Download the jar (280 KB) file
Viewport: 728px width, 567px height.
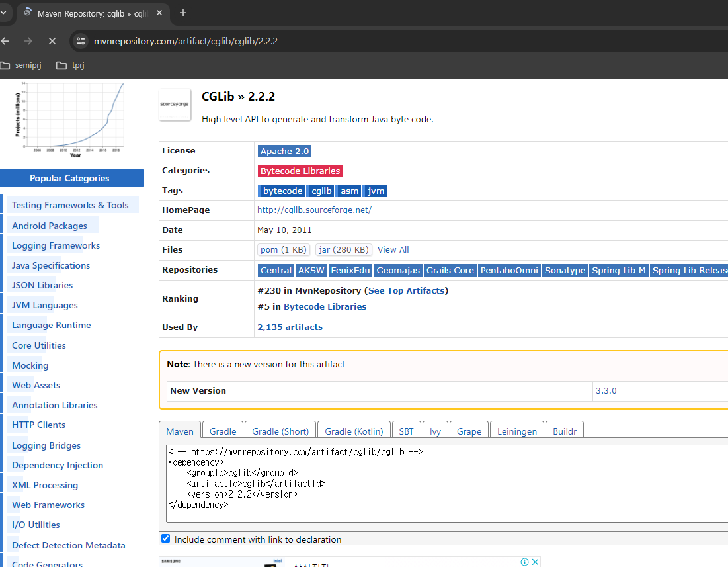pos(344,250)
